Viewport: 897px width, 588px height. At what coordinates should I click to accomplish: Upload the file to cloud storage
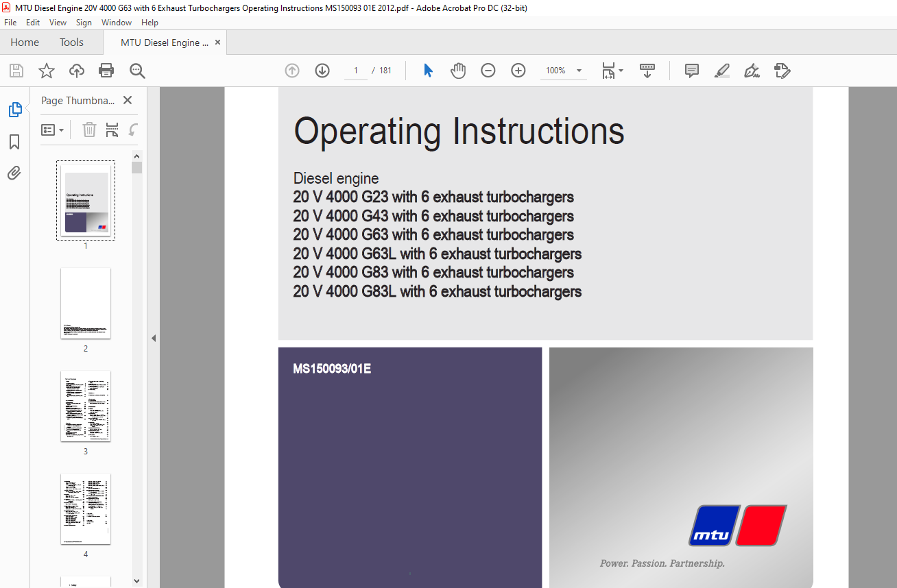(x=77, y=71)
